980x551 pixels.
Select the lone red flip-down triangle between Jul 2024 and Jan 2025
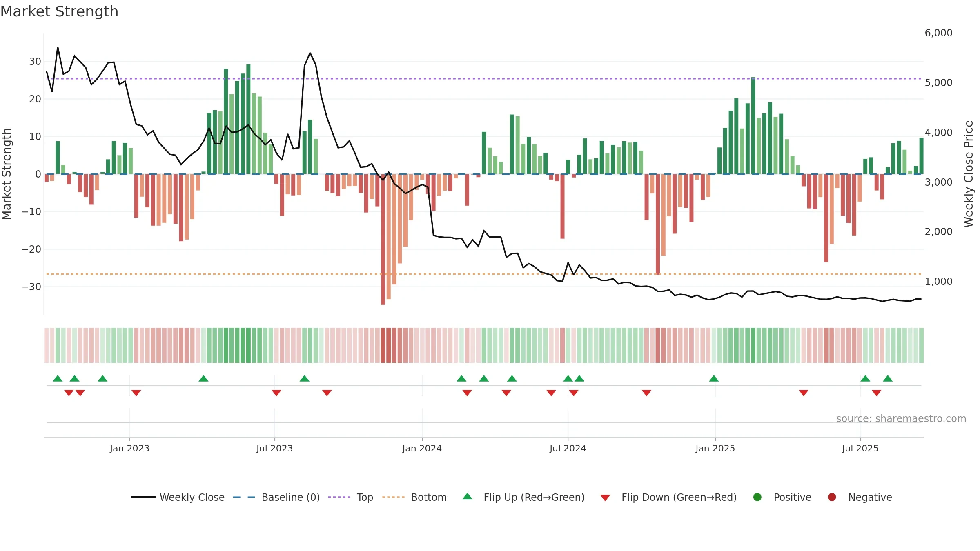[x=646, y=393]
